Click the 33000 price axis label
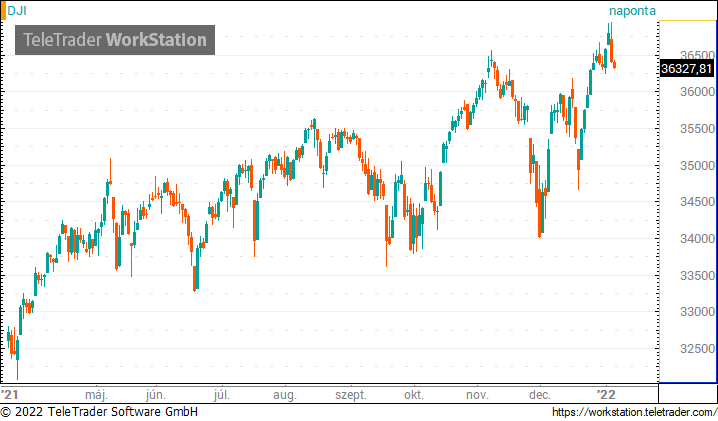Viewport: 718px width, 421px height. (x=697, y=312)
